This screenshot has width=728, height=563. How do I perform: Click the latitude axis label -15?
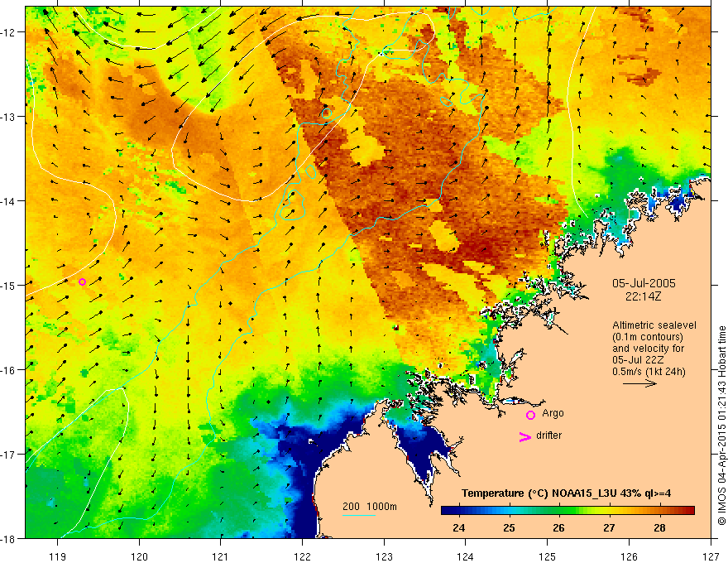click(8, 285)
